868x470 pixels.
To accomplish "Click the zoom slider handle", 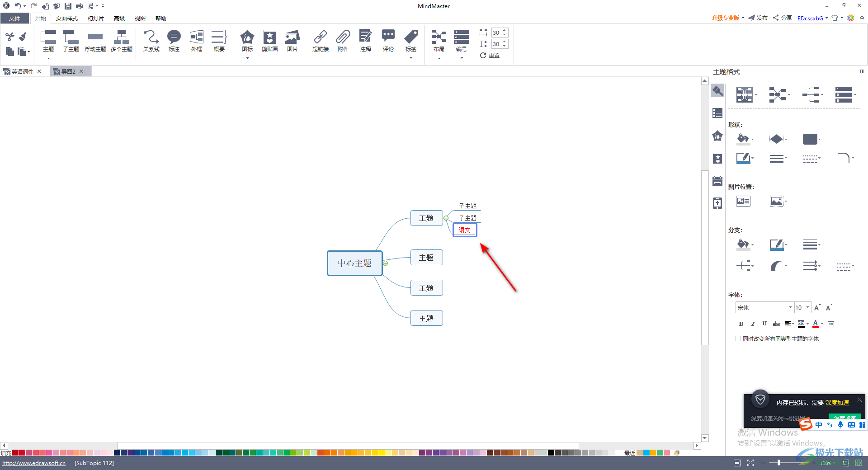I will pos(779,463).
